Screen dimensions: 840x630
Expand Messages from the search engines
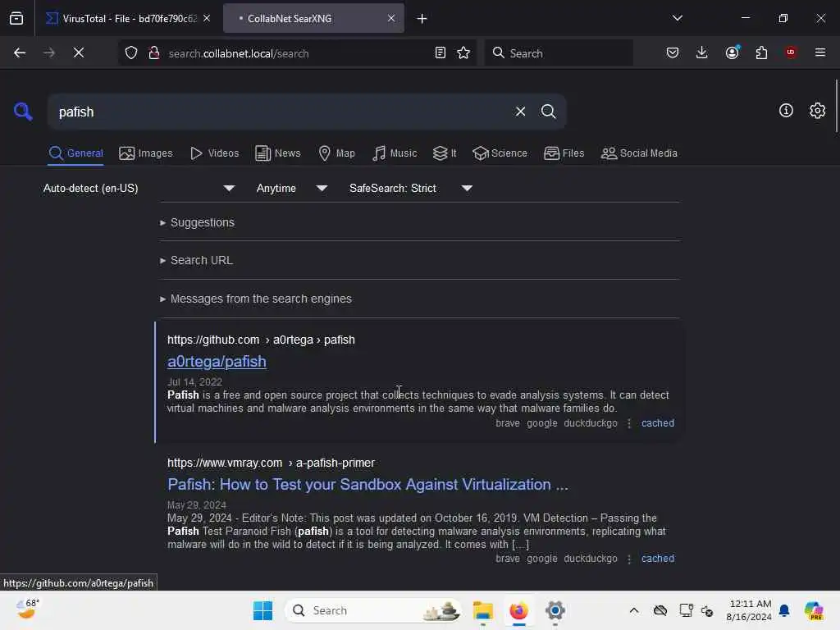coord(256,299)
